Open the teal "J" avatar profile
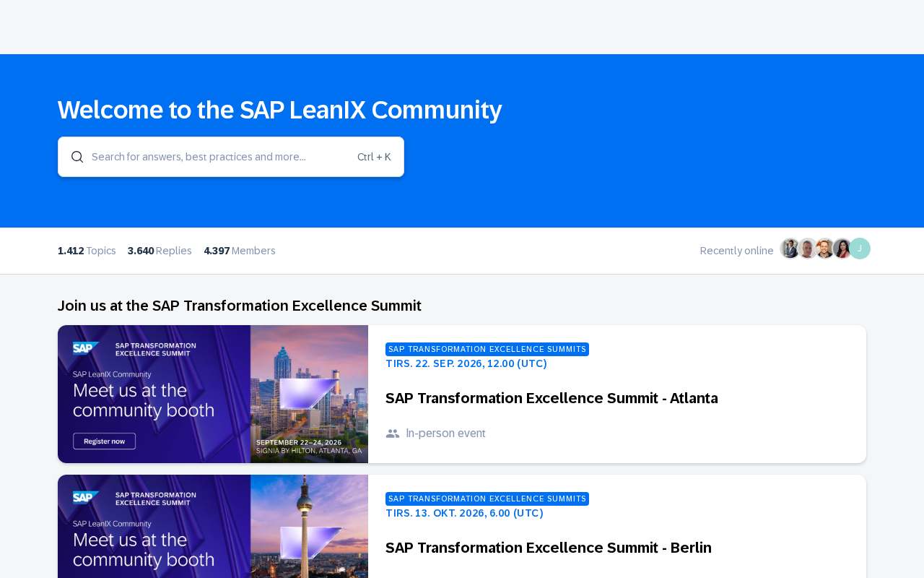Image resolution: width=924 pixels, height=578 pixels. click(860, 249)
